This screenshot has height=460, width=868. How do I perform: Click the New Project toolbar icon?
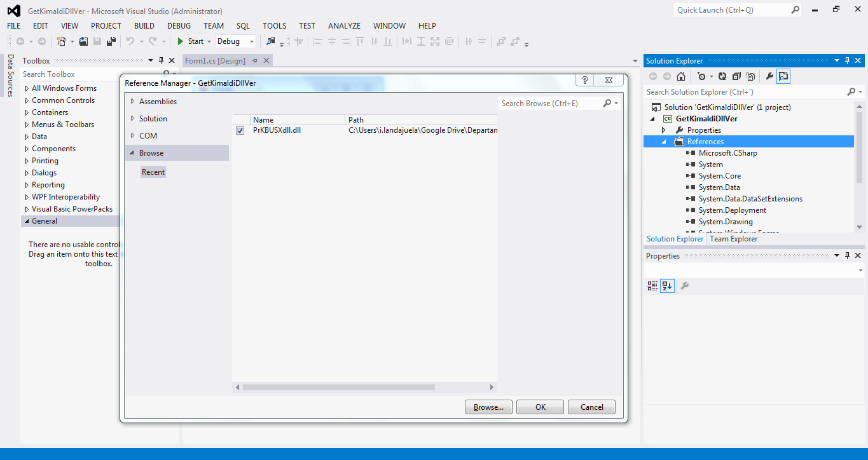(61, 41)
